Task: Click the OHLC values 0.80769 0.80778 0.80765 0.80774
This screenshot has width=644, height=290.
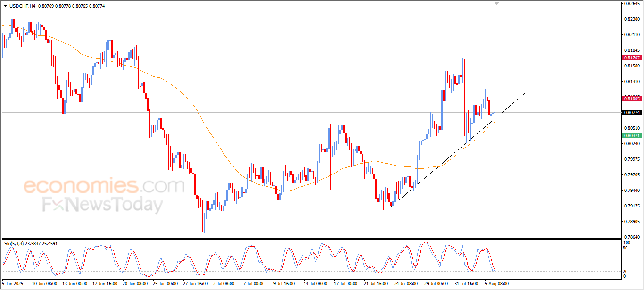Action: pos(70,6)
